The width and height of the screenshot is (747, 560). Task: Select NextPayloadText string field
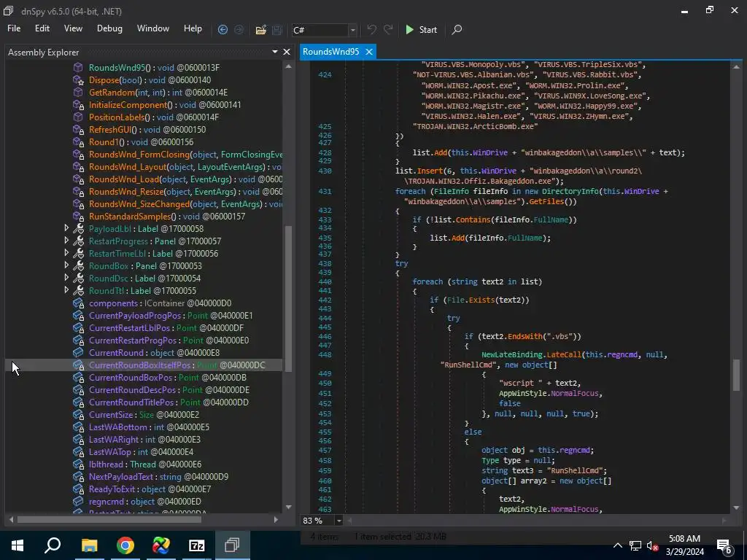pyautogui.click(x=158, y=476)
